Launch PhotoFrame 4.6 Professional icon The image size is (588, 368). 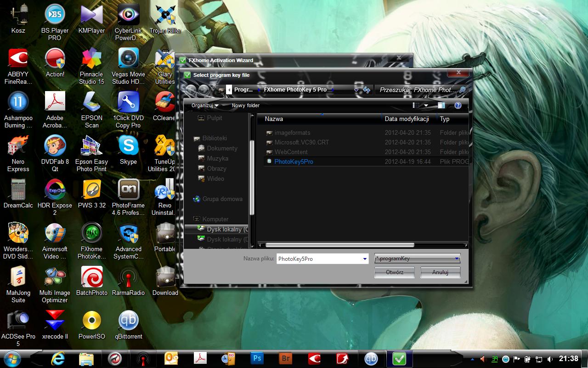point(128,197)
